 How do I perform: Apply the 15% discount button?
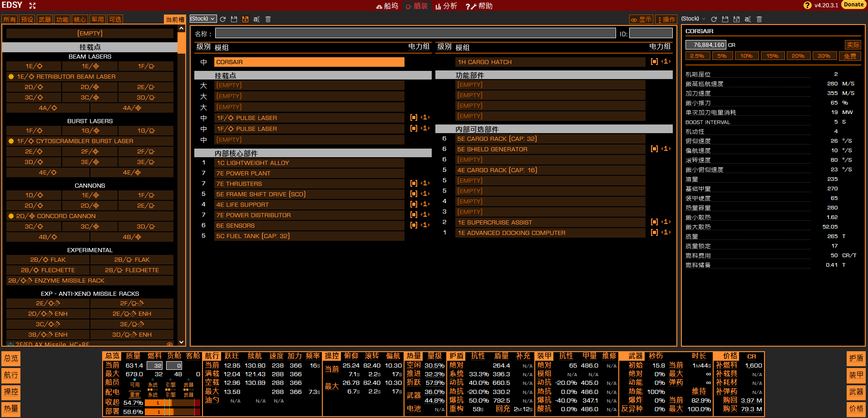click(772, 56)
